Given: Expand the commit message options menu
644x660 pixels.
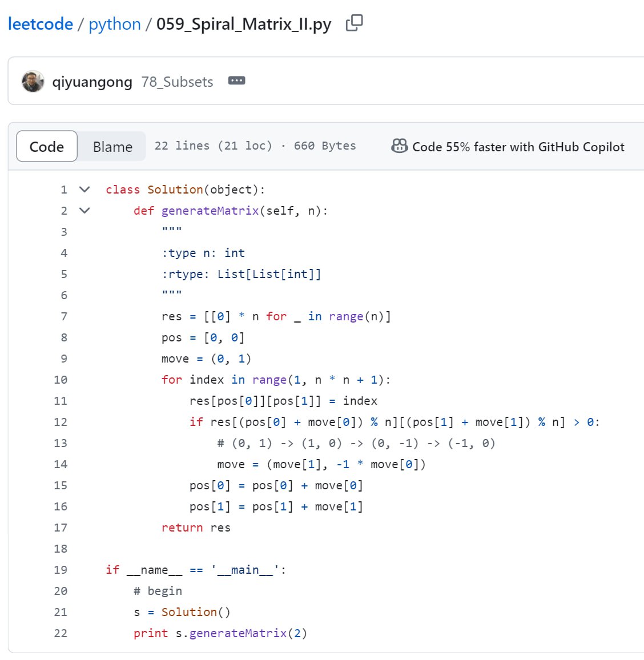Looking at the screenshot, I should (x=236, y=81).
